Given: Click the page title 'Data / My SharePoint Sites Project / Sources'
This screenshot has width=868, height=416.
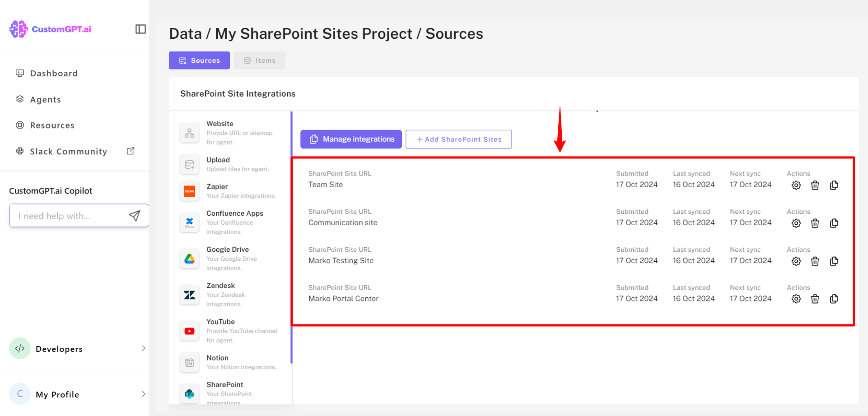Looking at the screenshot, I should [x=326, y=33].
